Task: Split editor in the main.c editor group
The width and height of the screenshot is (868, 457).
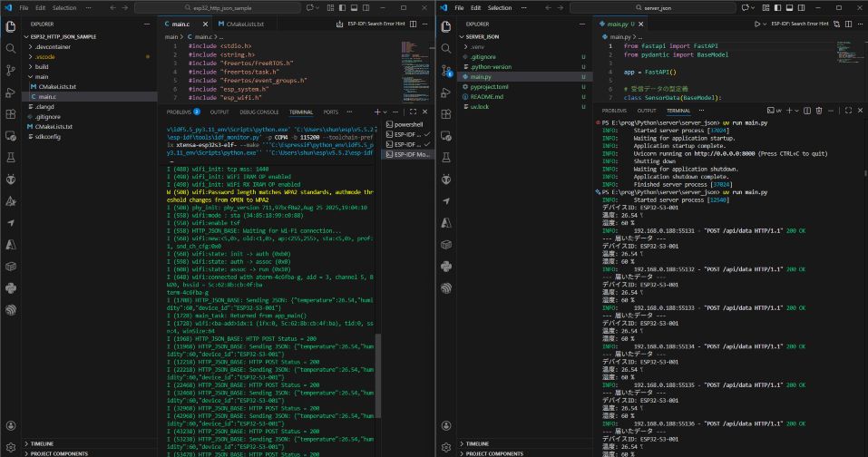Action: [x=413, y=24]
